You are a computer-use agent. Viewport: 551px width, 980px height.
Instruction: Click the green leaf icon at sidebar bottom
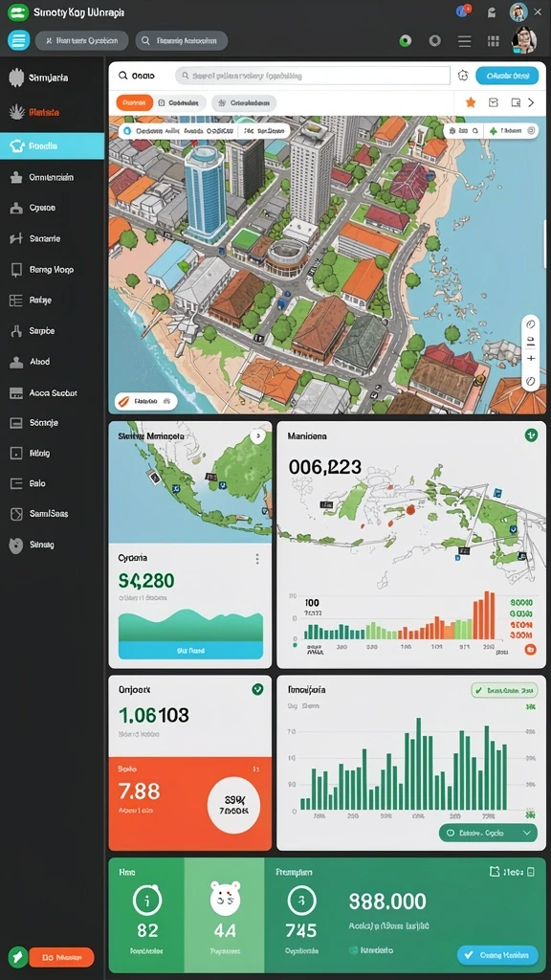(x=17, y=957)
